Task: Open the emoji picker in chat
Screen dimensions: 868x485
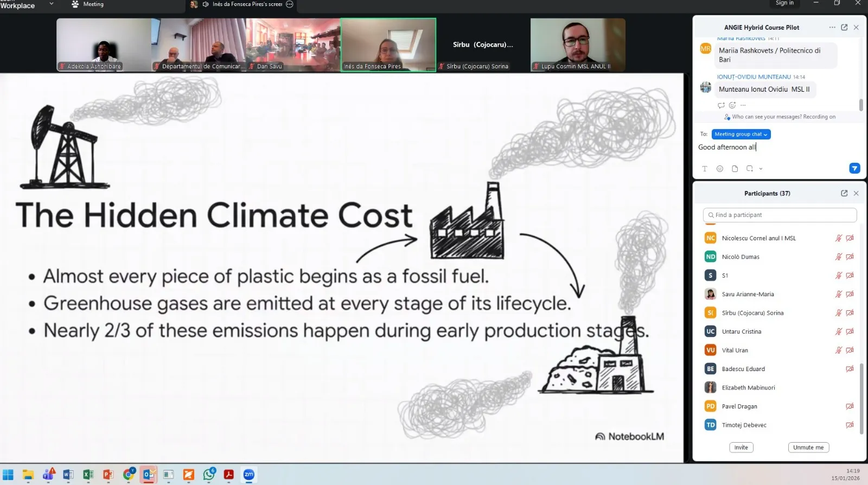Action: click(719, 169)
